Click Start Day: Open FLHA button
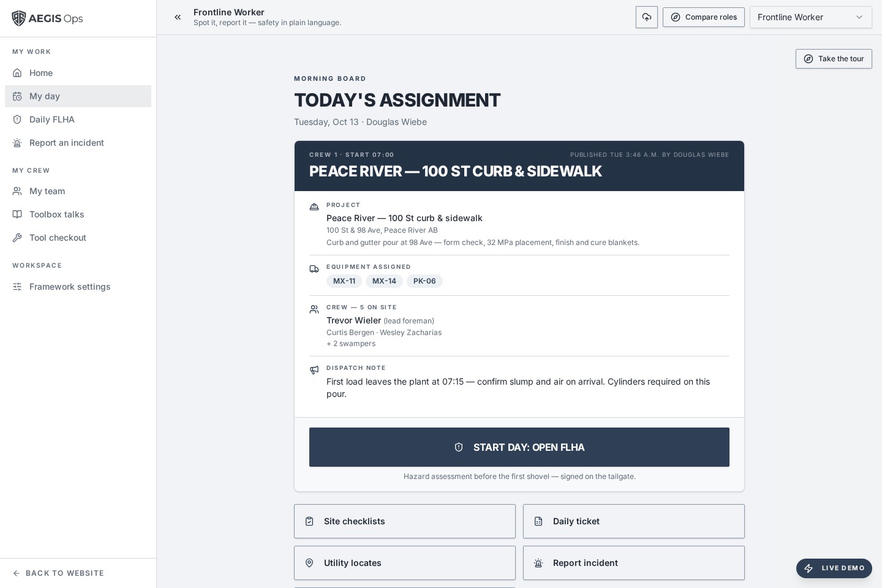This screenshot has width=882, height=588. point(519,447)
